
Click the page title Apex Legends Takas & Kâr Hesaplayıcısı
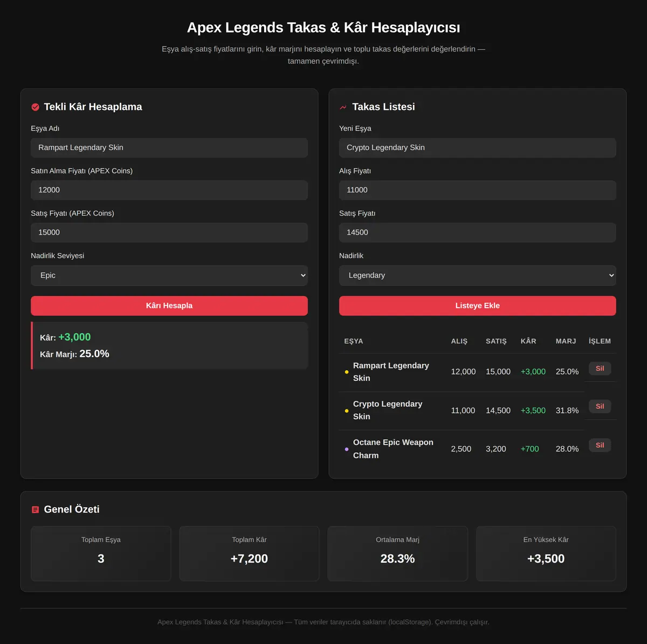(323, 27)
